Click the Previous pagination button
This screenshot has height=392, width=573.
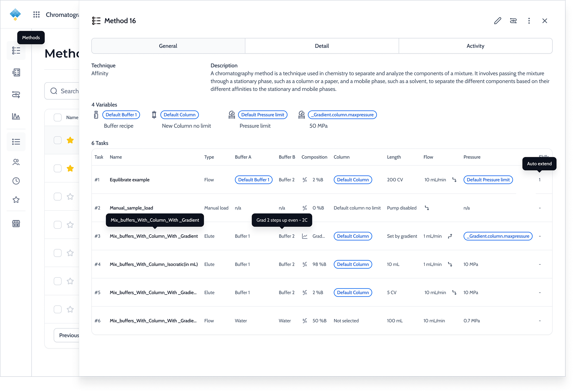tap(67, 335)
